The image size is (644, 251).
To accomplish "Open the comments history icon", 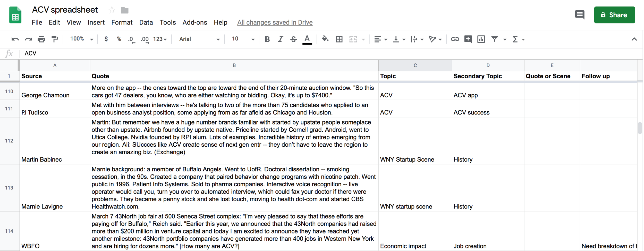I will [580, 15].
